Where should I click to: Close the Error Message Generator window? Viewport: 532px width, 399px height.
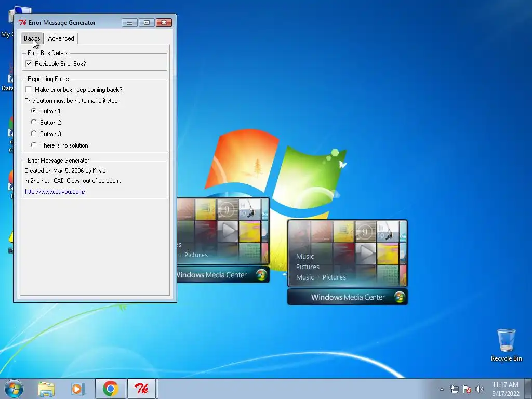(x=164, y=23)
